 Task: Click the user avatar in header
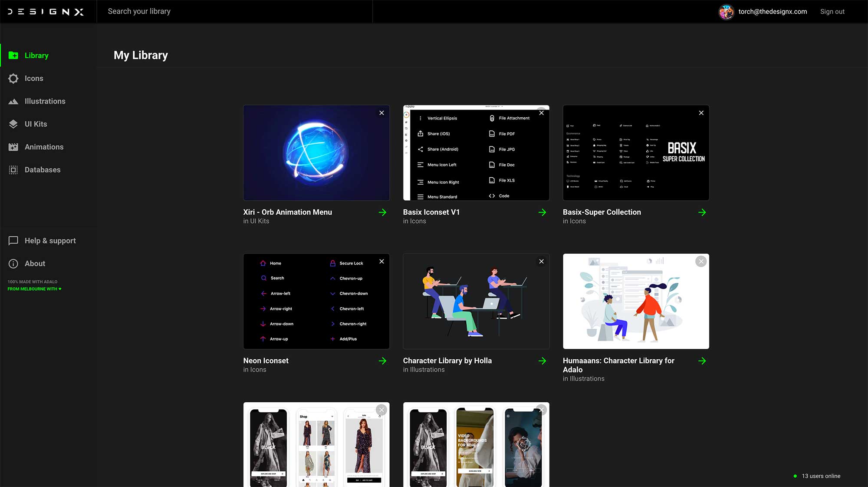click(726, 12)
